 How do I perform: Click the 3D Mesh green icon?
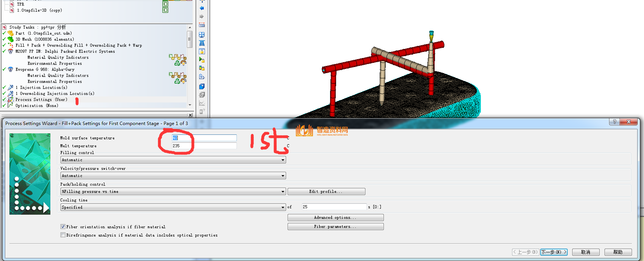(x=11, y=39)
